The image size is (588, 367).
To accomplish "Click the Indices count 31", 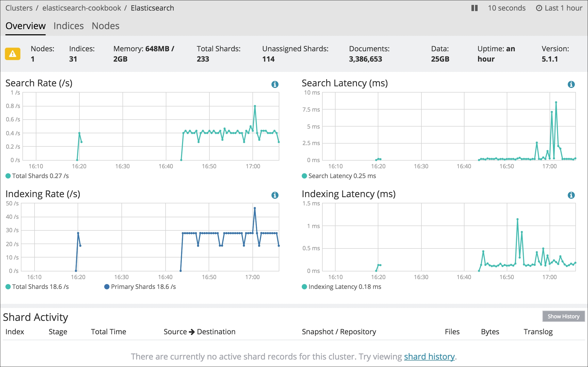I will [x=73, y=59].
